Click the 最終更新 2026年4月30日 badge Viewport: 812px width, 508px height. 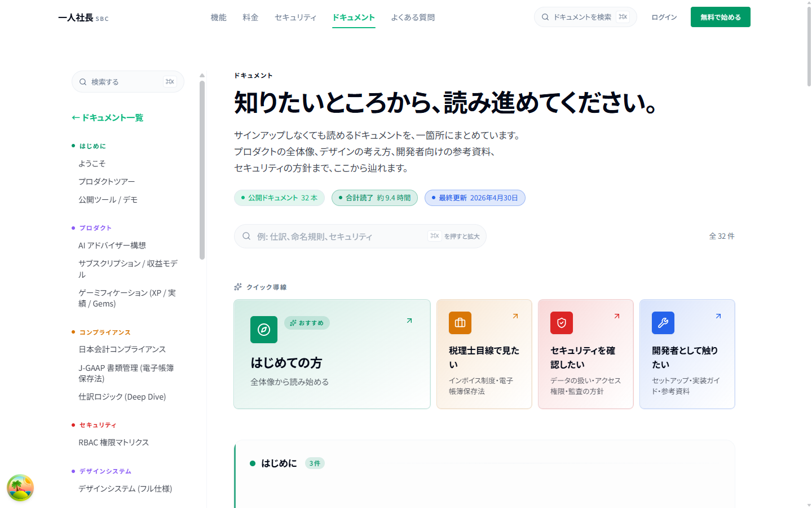coord(475,198)
